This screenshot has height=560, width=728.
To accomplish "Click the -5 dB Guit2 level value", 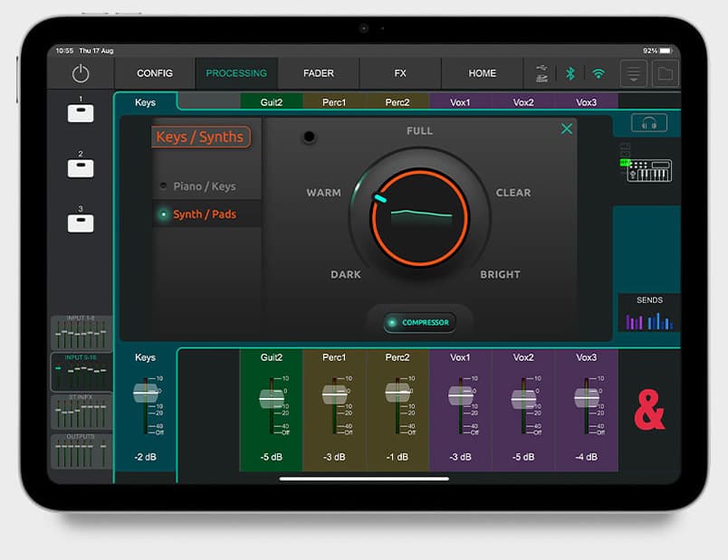I will 272,457.
